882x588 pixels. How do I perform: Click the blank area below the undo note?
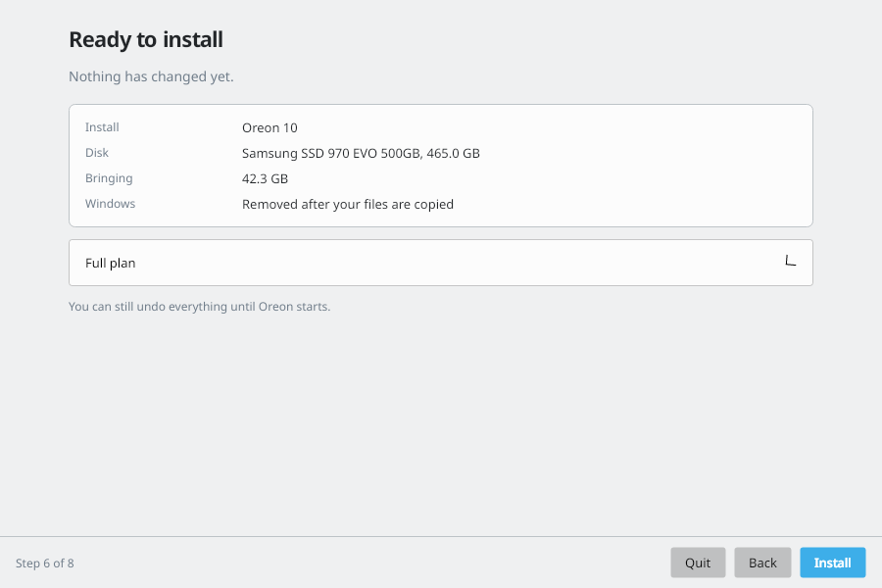(x=441, y=422)
